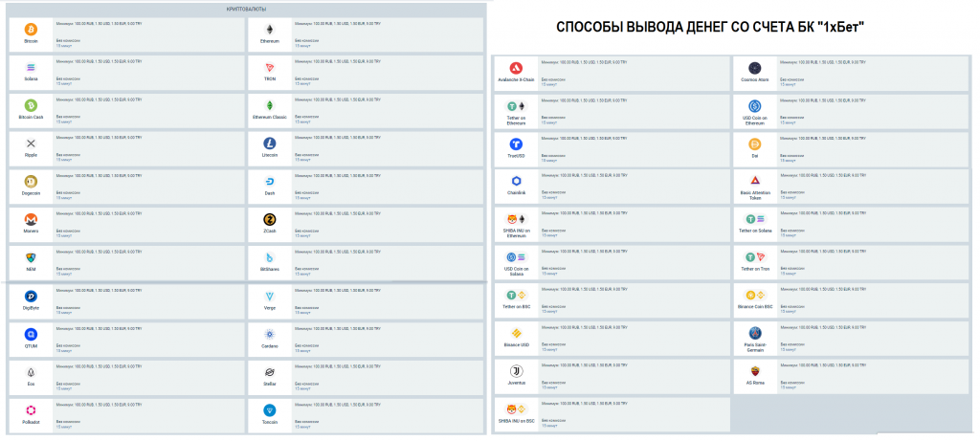Choose the Chainlink icon
980x441 pixels.
pos(516,181)
